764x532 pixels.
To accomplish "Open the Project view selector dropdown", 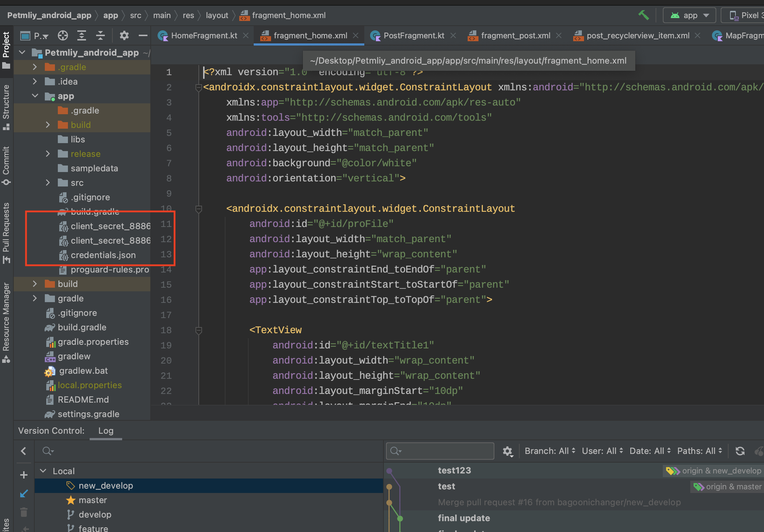I will pos(35,35).
